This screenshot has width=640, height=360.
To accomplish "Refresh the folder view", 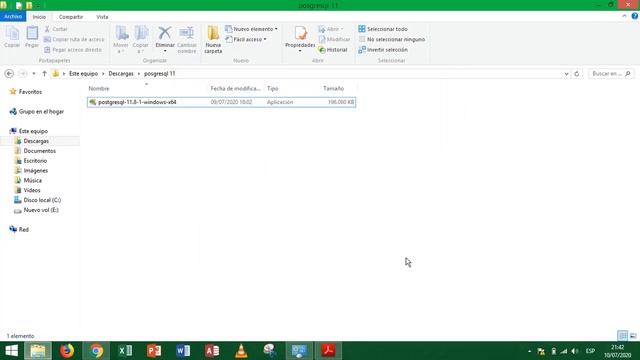I will point(577,74).
